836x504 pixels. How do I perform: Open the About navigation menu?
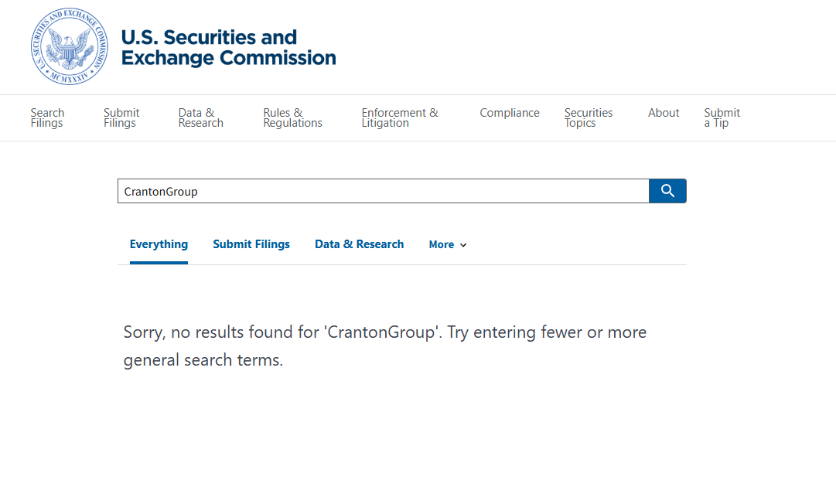click(663, 113)
